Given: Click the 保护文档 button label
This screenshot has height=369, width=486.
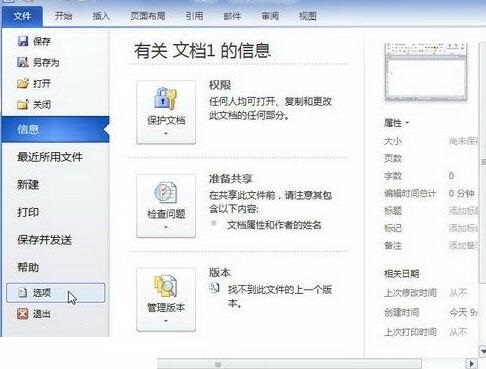Looking at the screenshot, I should (166, 120).
